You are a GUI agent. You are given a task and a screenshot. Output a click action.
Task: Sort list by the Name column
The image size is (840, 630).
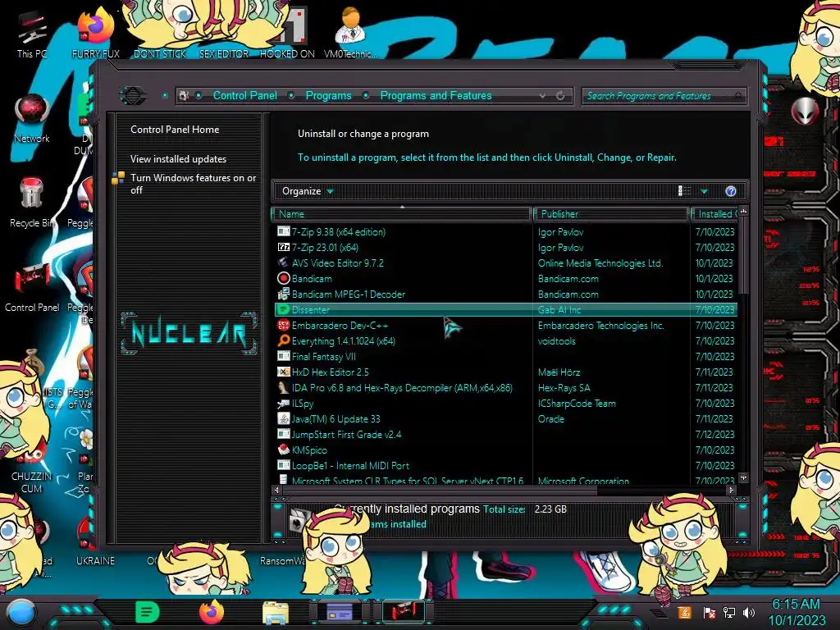402,214
